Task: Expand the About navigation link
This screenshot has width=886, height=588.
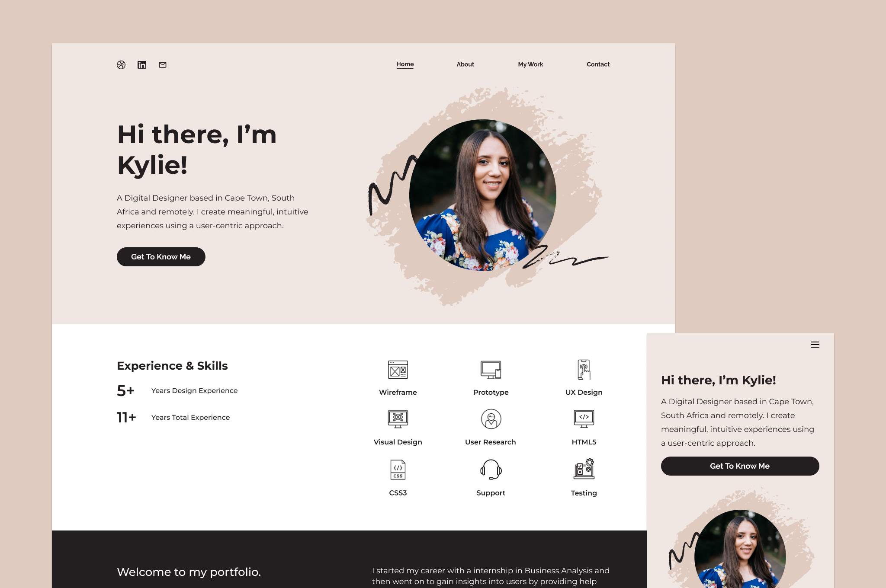Action: (465, 64)
